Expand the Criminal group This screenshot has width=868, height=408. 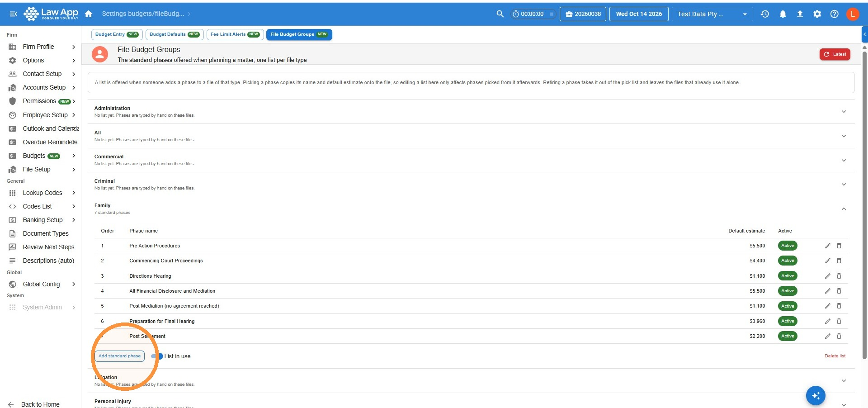(844, 185)
